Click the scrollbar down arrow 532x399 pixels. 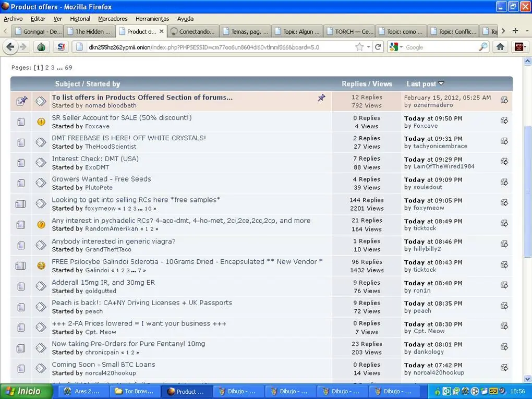pyautogui.click(x=528, y=379)
